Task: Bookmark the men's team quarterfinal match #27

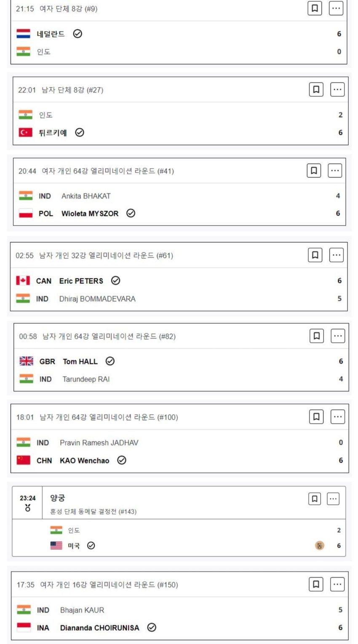Action: coord(316,89)
